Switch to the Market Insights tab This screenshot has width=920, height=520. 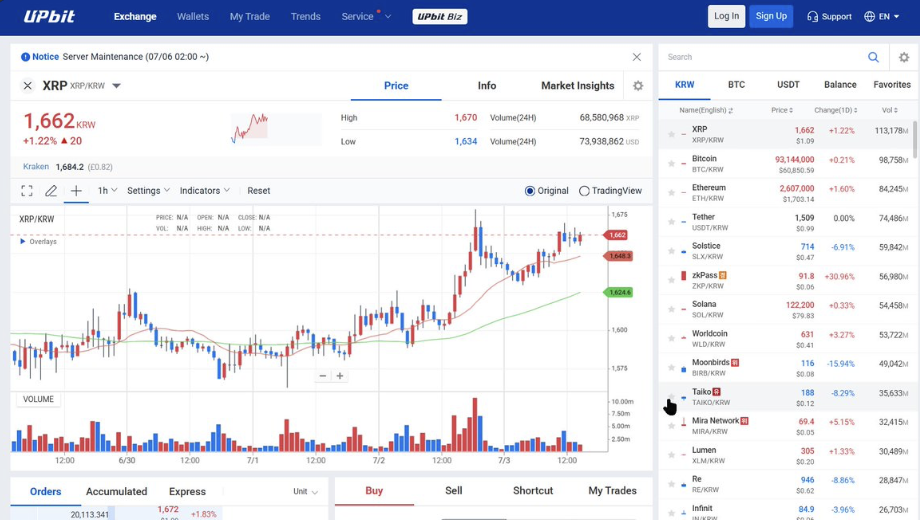coord(577,86)
